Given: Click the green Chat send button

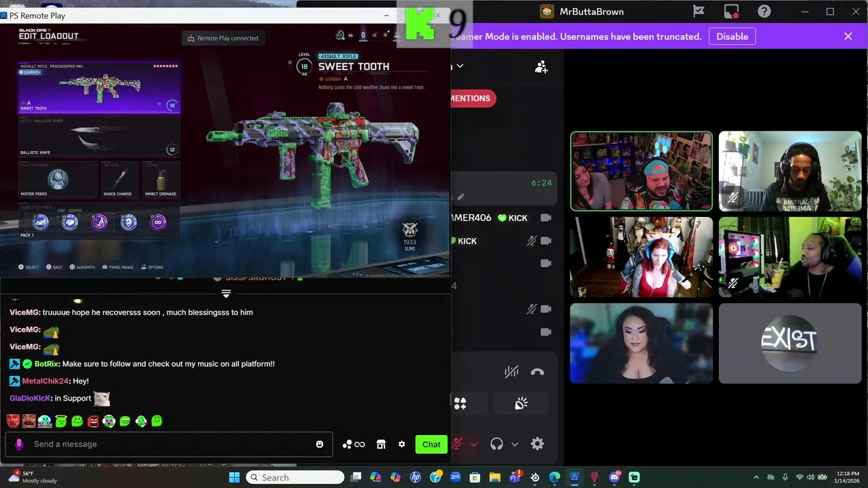Looking at the screenshot, I should (x=431, y=444).
